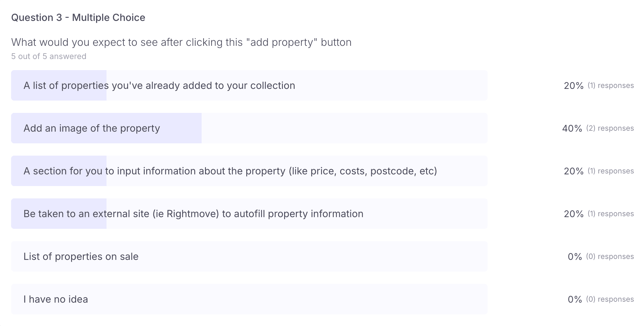Click the 'A section for you to input information' option
Viewport: 644px width, 326px height.
[x=249, y=171]
